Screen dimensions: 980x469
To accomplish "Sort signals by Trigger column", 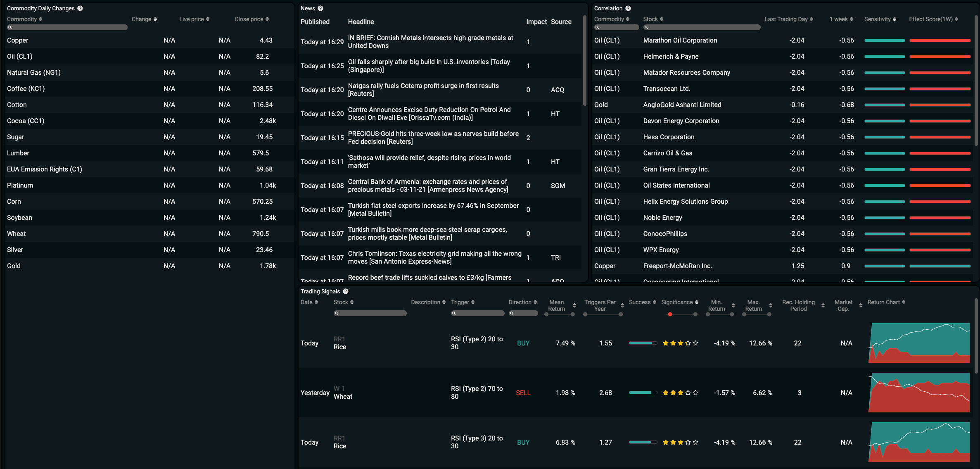I will pyautogui.click(x=473, y=302).
